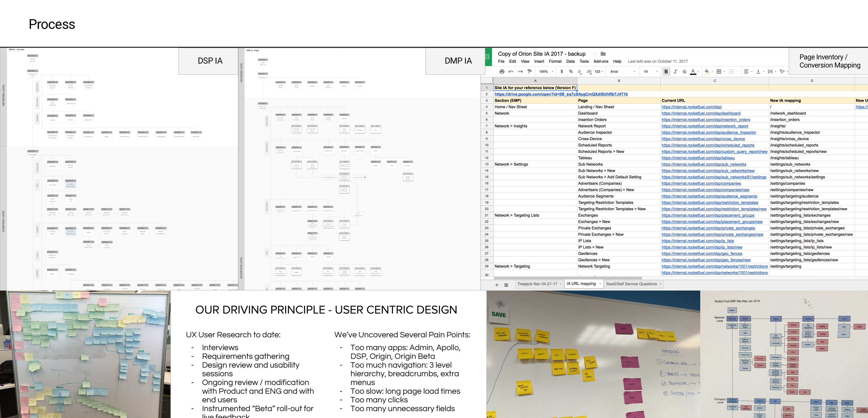Select column A header
This screenshot has width=868, height=418.
click(535, 81)
